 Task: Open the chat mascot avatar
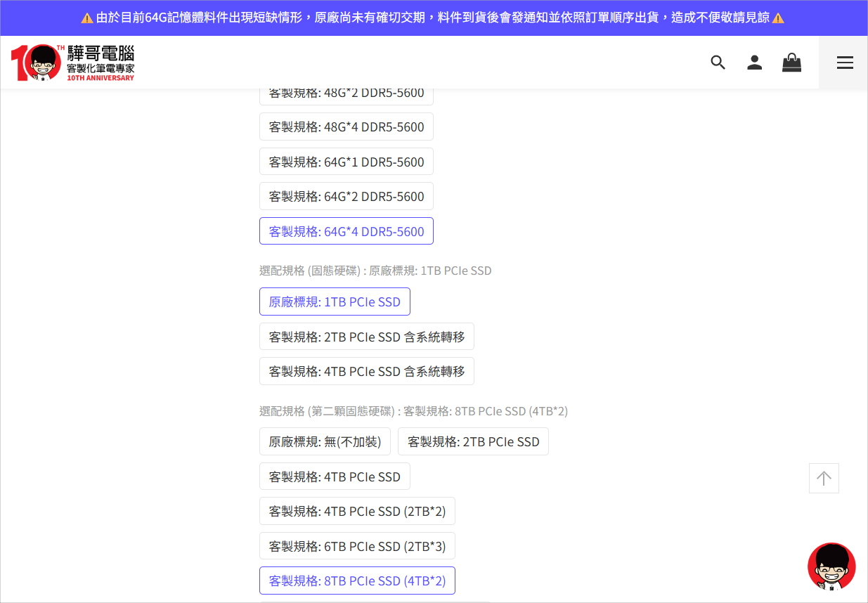click(x=831, y=566)
